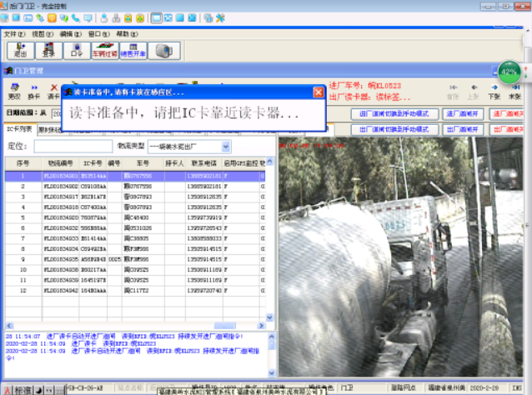532x395 pixels.
Task: Click the 登录 login toolbar icon
Action: pyautogui.click(x=48, y=51)
